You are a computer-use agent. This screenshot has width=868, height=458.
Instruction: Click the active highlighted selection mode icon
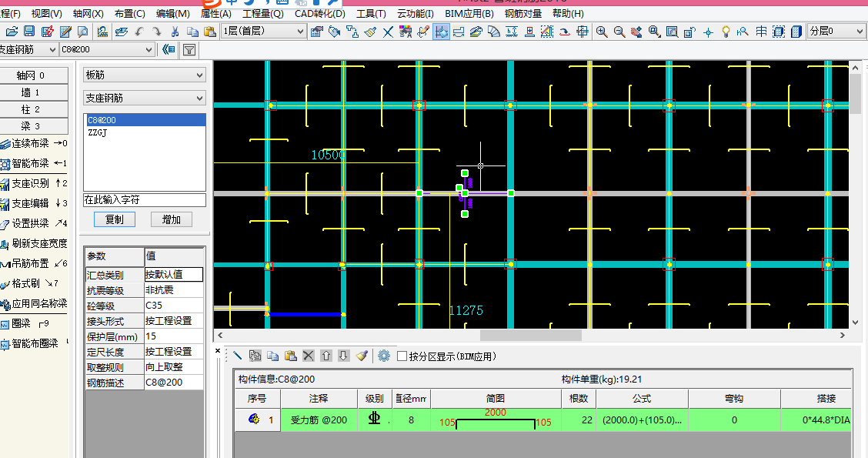click(441, 32)
